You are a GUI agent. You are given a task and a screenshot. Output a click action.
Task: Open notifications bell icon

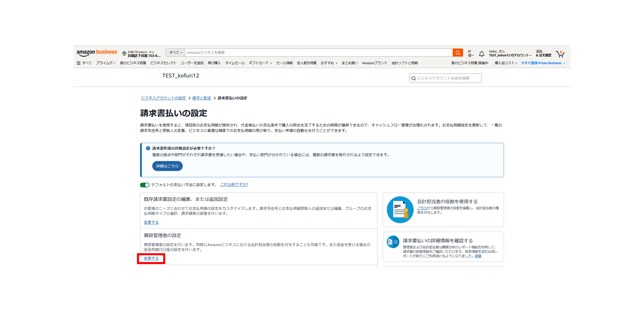(x=481, y=53)
